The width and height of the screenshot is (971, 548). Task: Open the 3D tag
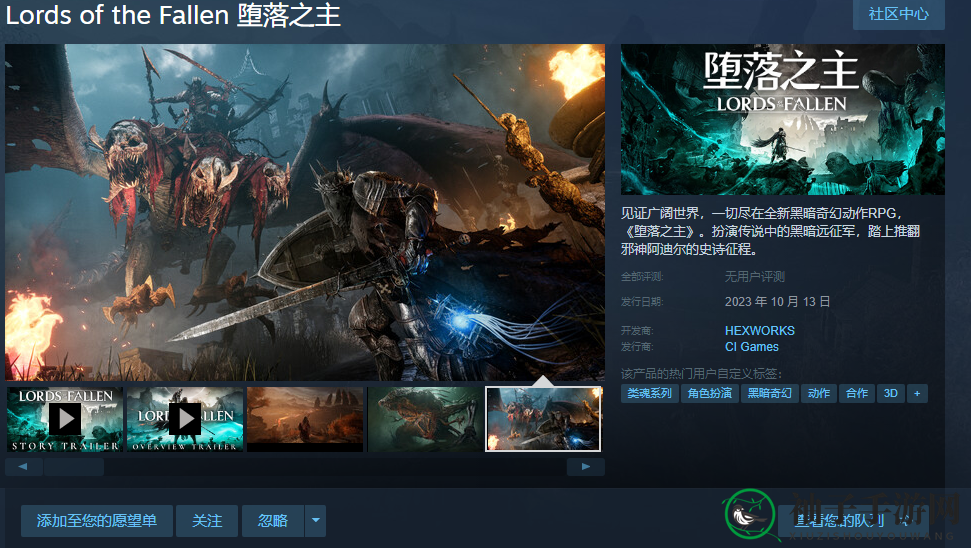pos(890,393)
